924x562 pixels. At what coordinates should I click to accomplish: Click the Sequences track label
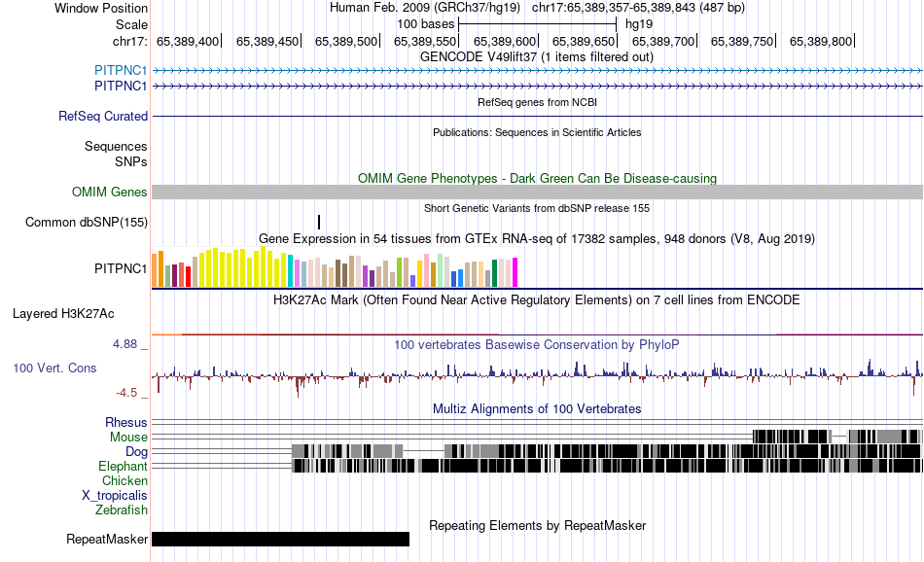pyautogui.click(x=116, y=146)
